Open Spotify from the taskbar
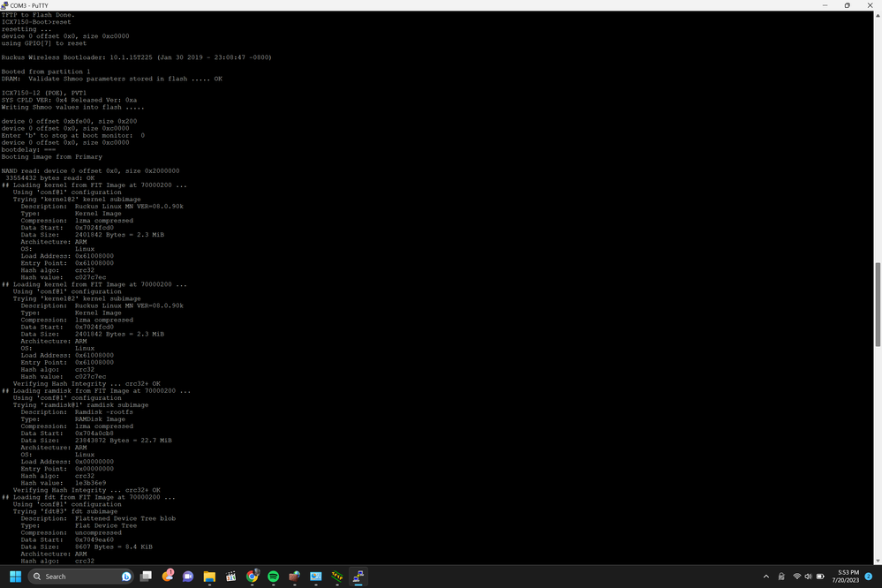The width and height of the screenshot is (882, 588). (x=273, y=577)
